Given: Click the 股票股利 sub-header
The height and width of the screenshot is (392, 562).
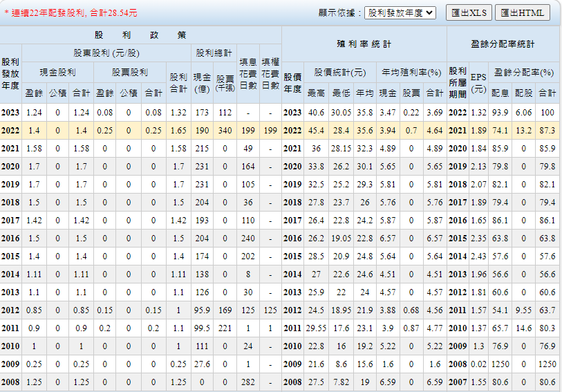Looking at the screenshot, I should coord(129,71).
